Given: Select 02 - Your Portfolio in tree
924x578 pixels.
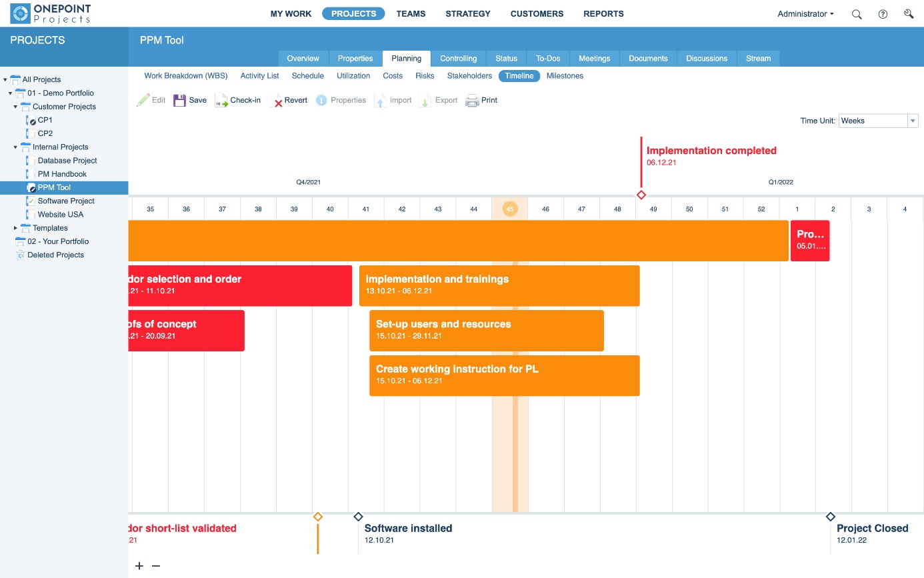Looking at the screenshot, I should 58,241.
